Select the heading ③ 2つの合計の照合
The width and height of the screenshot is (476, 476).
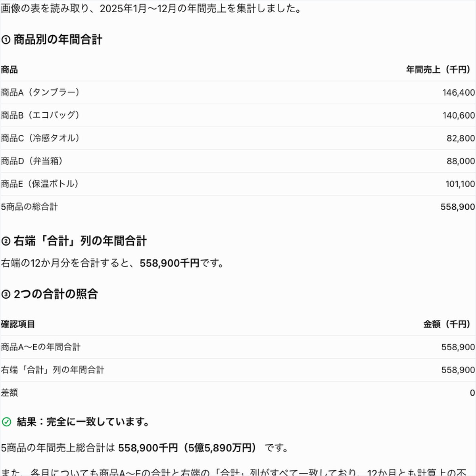point(50,294)
